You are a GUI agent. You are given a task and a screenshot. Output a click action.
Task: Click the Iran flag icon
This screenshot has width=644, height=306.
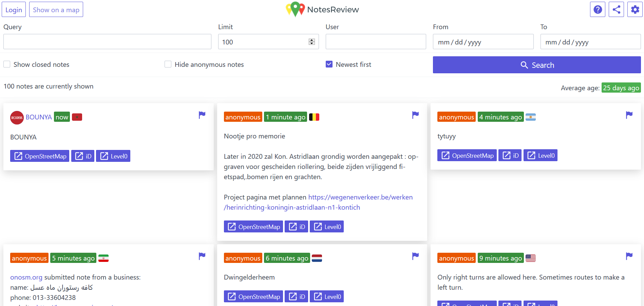tap(103, 258)
